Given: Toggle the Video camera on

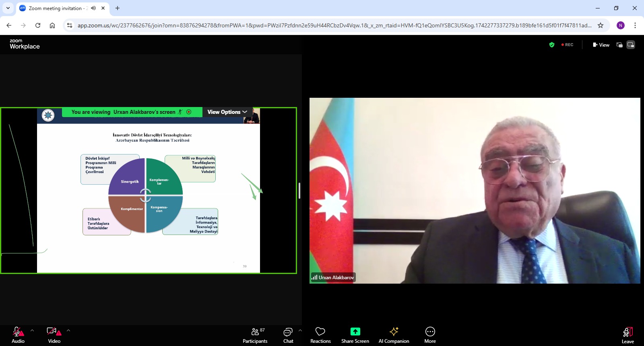Looking at the screenshot, I should [x=54, y=335].
